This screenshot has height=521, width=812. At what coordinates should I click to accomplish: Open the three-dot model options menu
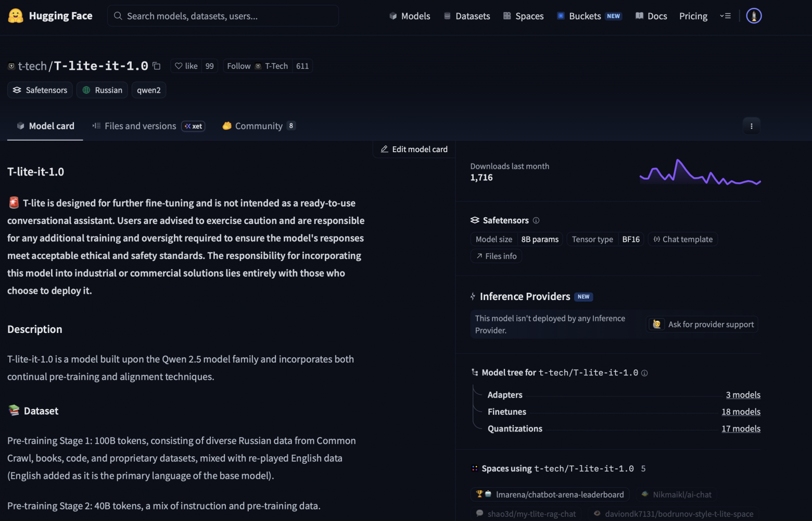pyautogui.click(x=751, y=126)
